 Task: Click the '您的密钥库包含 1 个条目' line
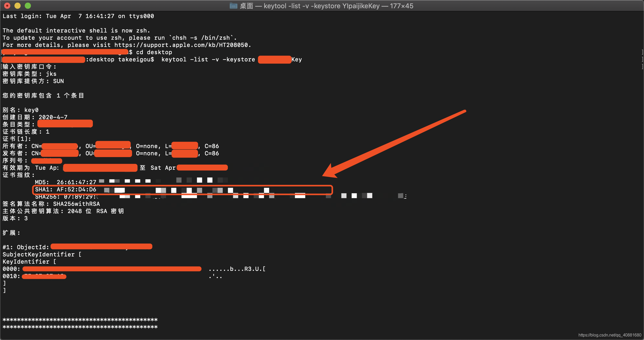[x=43, y=95]
